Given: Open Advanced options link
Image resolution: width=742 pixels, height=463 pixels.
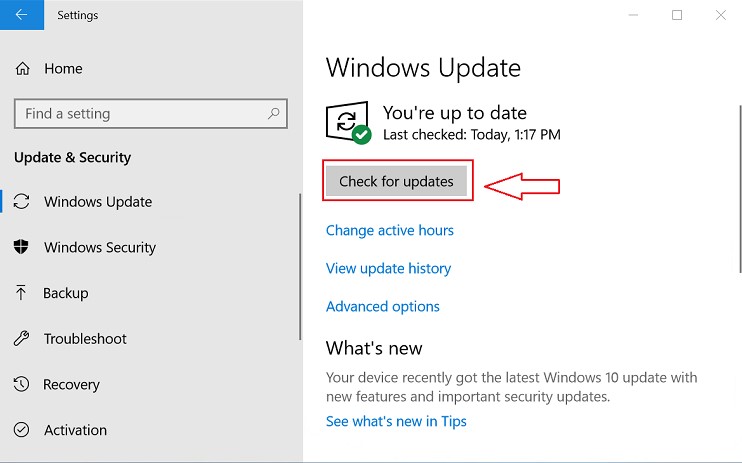Looking at the screenshot, I should (x=383, y=307).
